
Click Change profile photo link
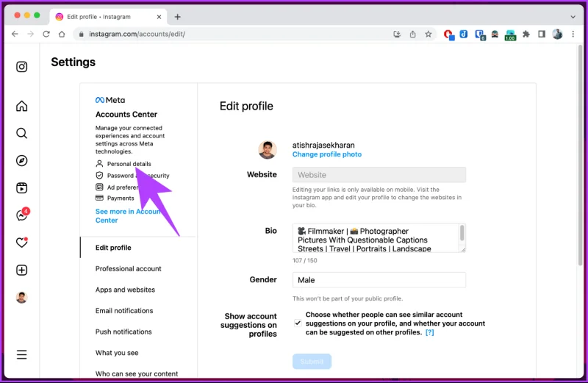tap(327, 154)
